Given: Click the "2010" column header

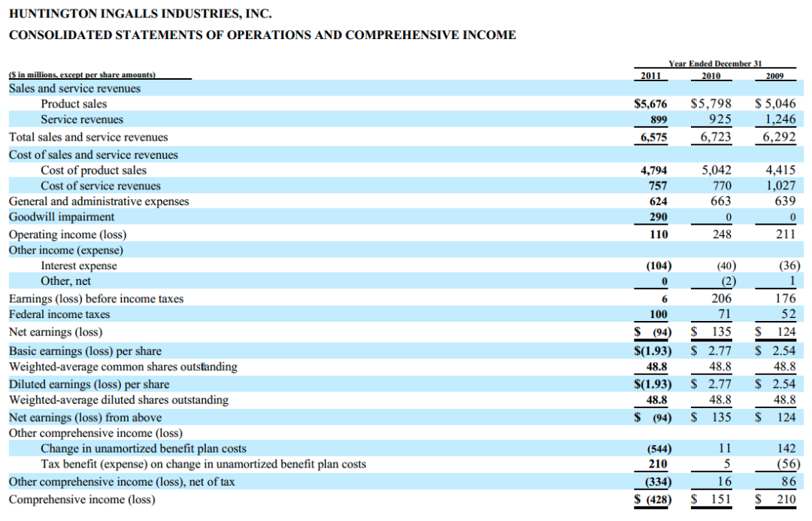Looking at the screenshot, I should tap(711, 76).
